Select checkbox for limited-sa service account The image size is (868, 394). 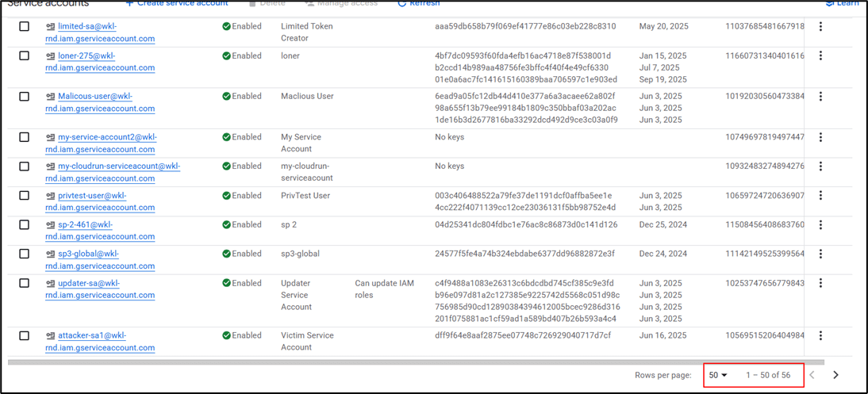tap(25, 26)
